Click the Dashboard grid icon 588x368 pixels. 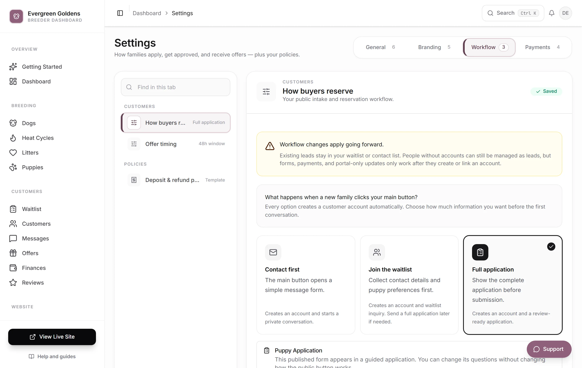click(13, 82)
